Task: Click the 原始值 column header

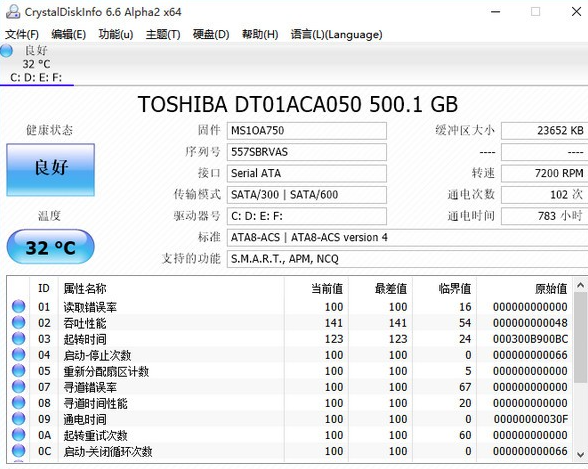Action: coord(525,288)
